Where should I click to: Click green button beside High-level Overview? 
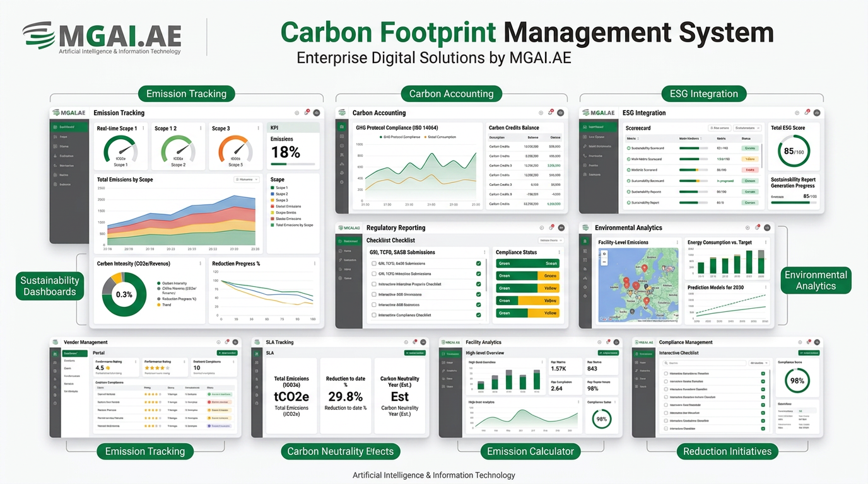click(608, 353)
